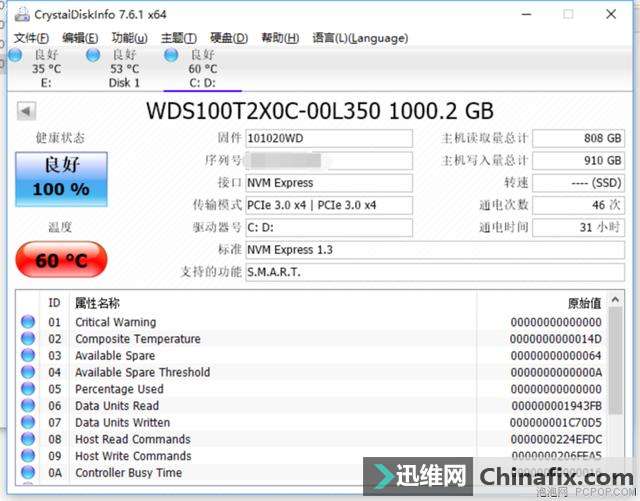
Task: Click the standard field NVM Express 1.3
Action: click(x=435, y=249)
